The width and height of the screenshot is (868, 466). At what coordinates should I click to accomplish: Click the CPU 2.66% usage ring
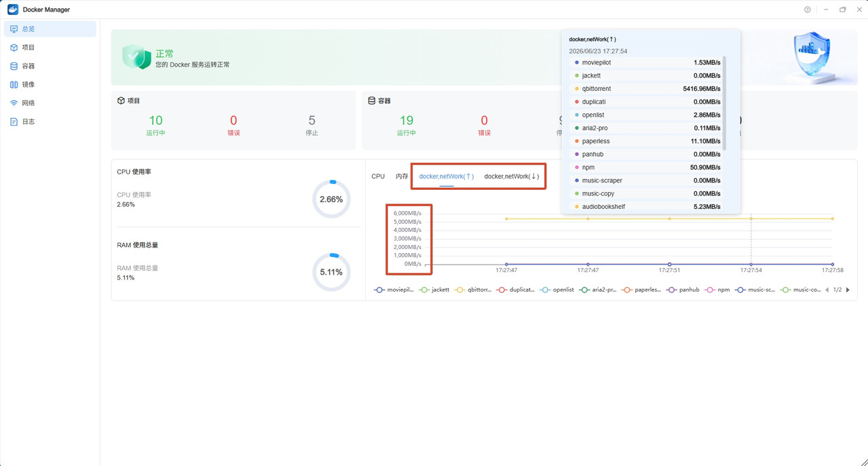(331, 199)
